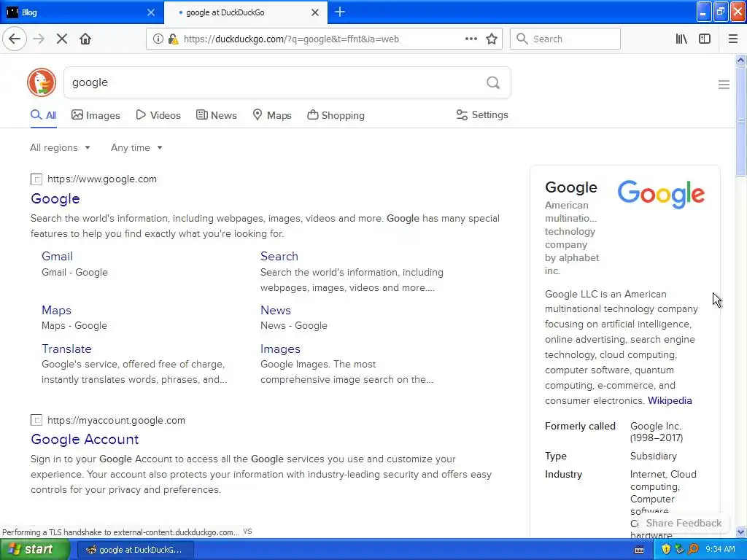Open the Google Maps sitelink
Image resolution: width=747 pixels, height=560 pixels.
point(56,310)
